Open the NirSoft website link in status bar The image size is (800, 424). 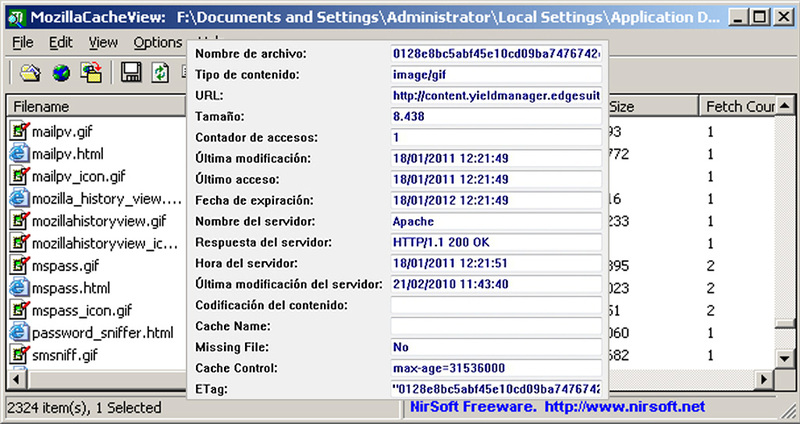[x=625, y=407]
